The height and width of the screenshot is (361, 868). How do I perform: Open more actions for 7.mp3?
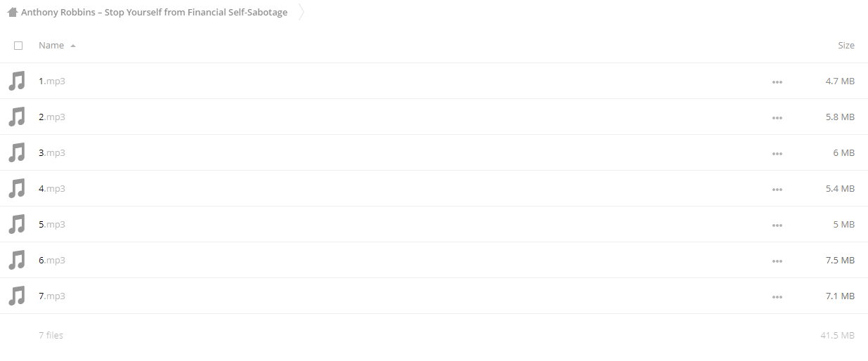pos(777,296)
